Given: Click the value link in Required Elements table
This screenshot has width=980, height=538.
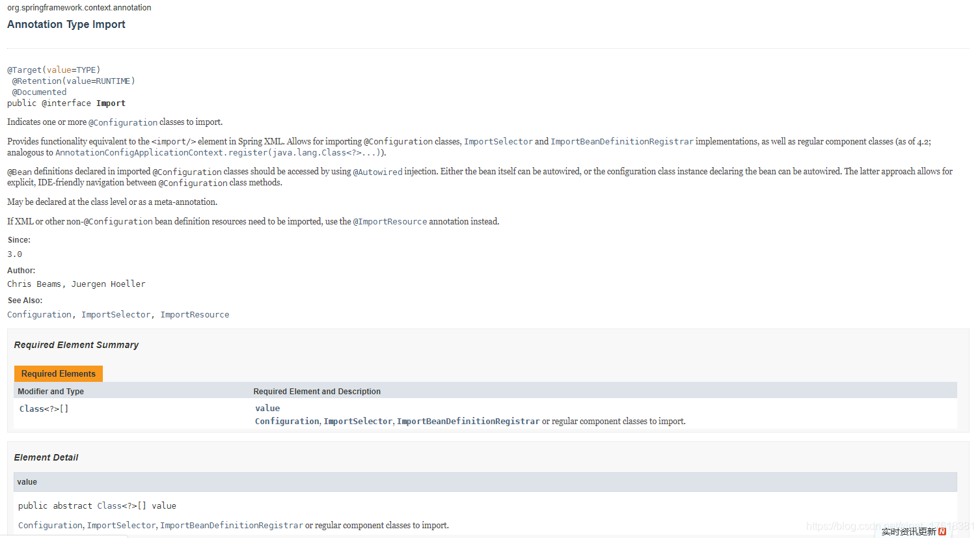Looking at the screenshot, I should point(267,409).
